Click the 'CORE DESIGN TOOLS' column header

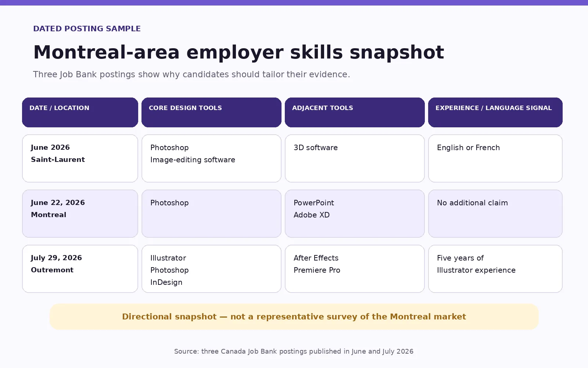tap(211, 112)
